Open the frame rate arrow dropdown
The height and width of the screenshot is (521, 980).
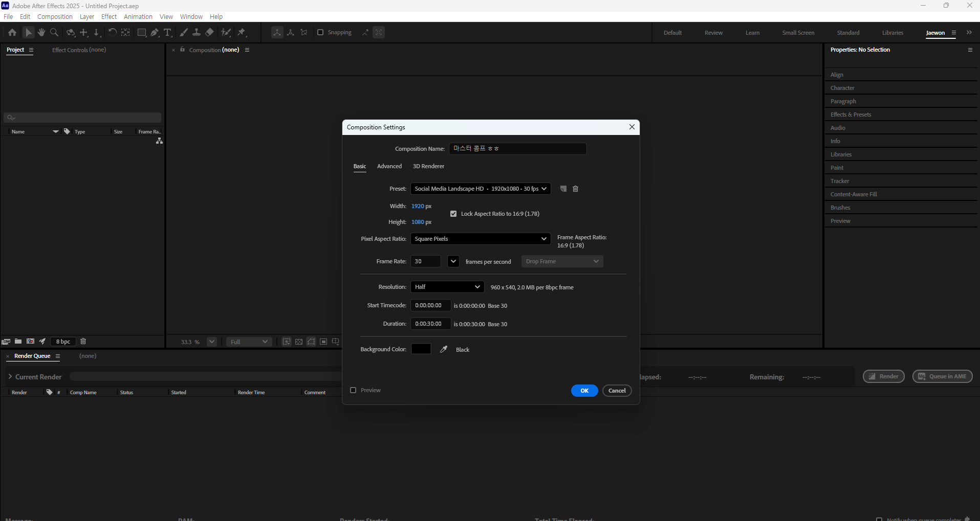point(453,261)
